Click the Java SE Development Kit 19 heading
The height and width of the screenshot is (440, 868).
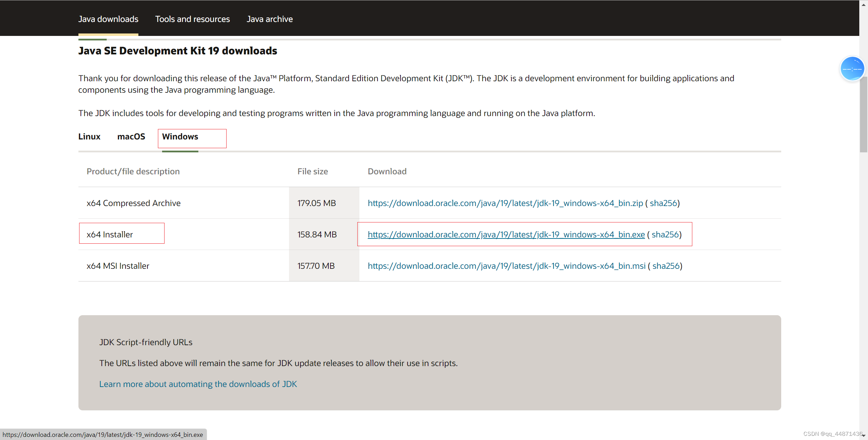pos(177,51)
